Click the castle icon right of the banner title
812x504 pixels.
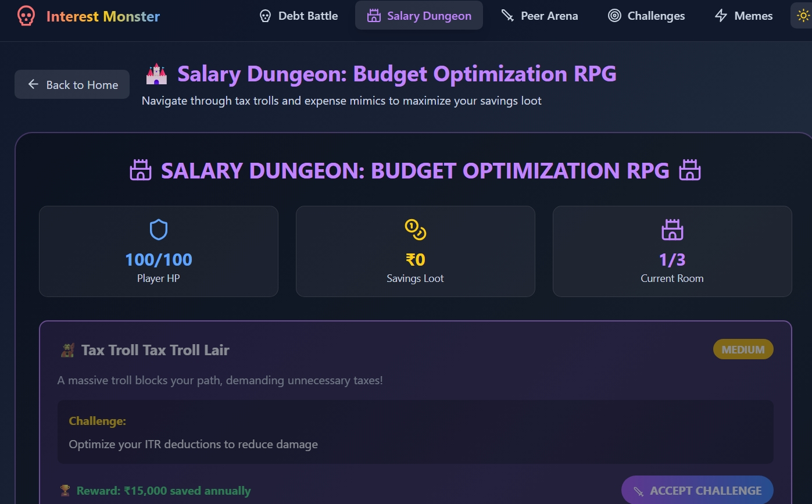tap(690, 171)
